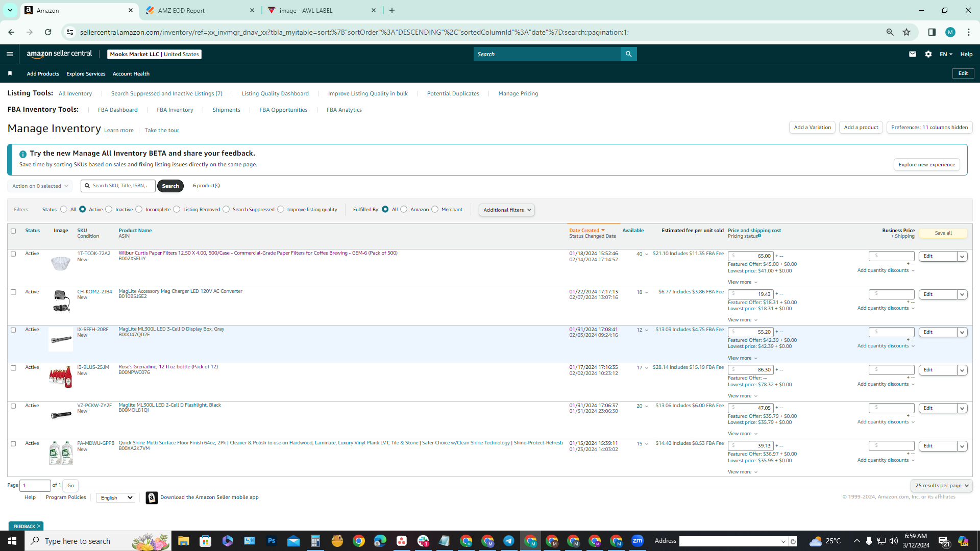980x551 pixels.
Task: Expand available quantity 40 chevron
Action: pos(647,255)
